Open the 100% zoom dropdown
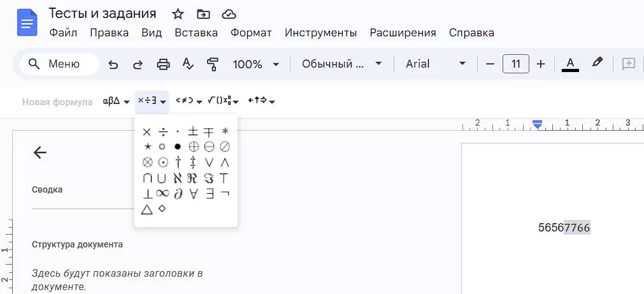 click(x=256, y=64)
